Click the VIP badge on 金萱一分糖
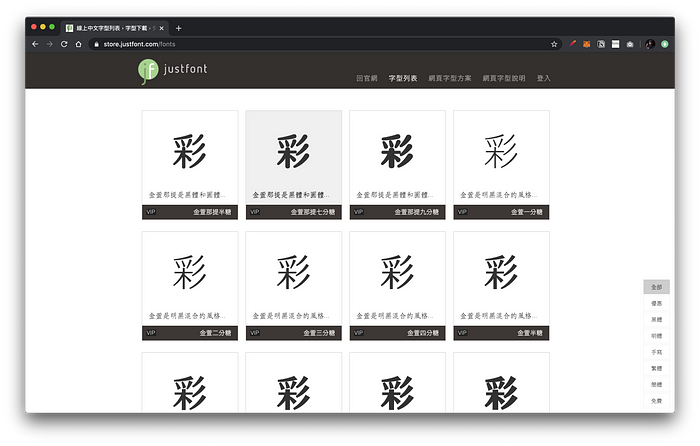Image resolution: width=700 pixels, height=446 pixels. [462, 212]
